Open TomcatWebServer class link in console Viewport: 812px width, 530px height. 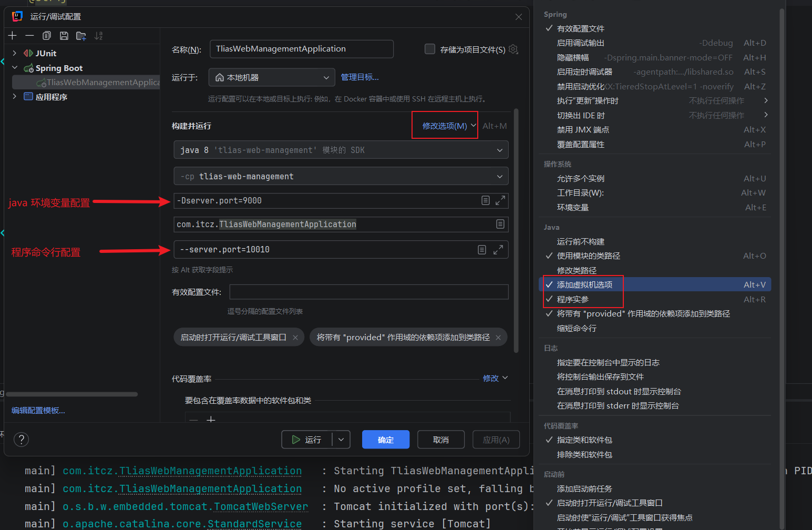tap(261, 506)
